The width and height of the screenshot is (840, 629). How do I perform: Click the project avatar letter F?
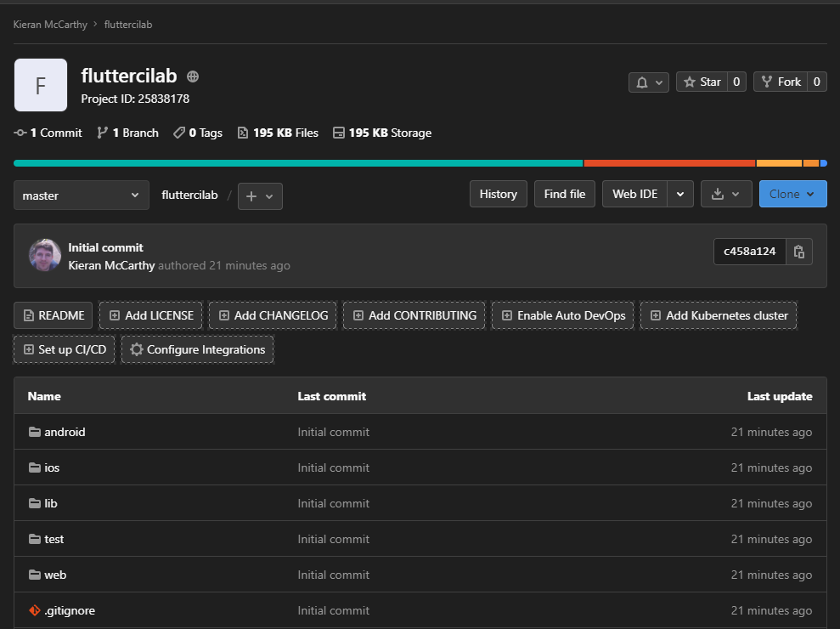click(x=41, y=85)
